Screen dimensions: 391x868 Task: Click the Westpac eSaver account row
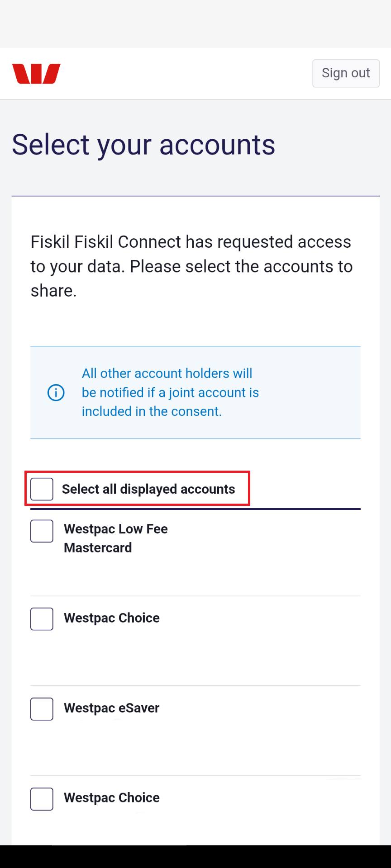(112, 708)
